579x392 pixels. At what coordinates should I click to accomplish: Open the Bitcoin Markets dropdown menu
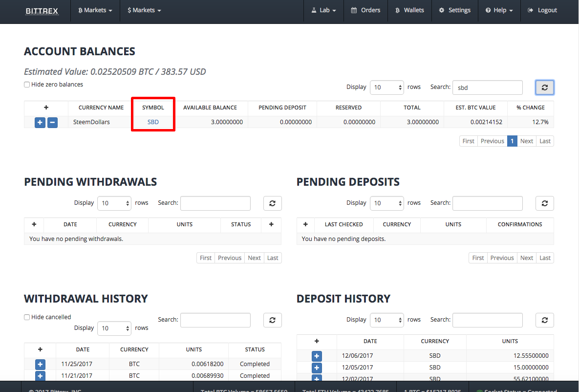(x=95, y=10)
